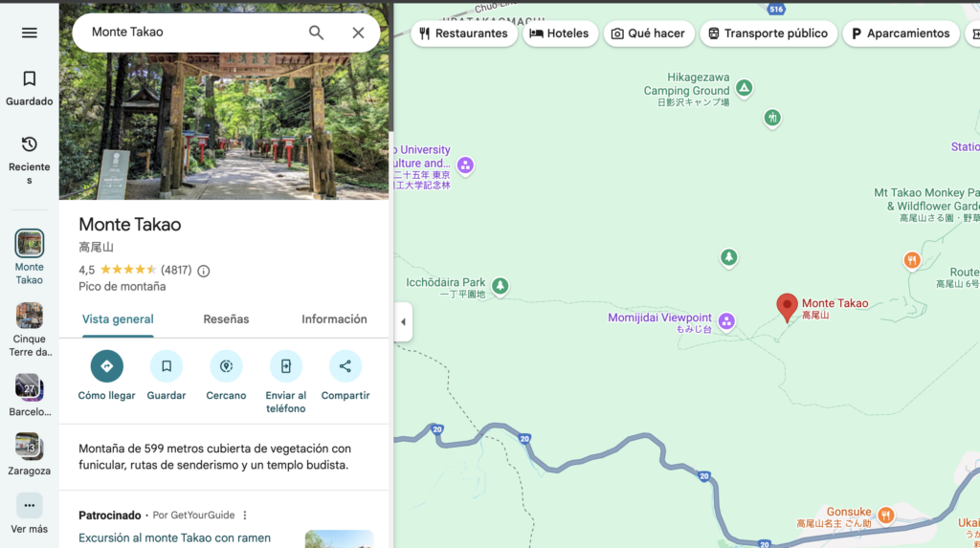
Task: Send place to phone icon
Action: click(286, 366)
